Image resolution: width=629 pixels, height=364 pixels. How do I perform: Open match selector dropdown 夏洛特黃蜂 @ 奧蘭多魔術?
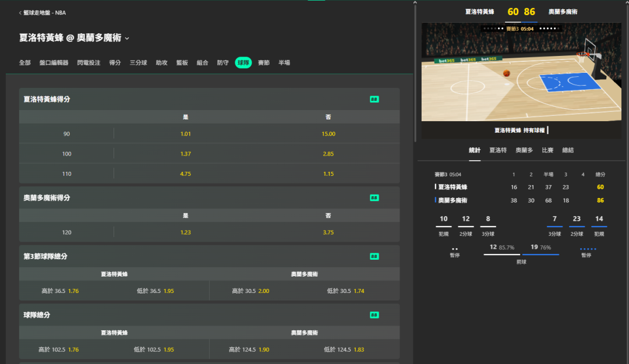127,38
